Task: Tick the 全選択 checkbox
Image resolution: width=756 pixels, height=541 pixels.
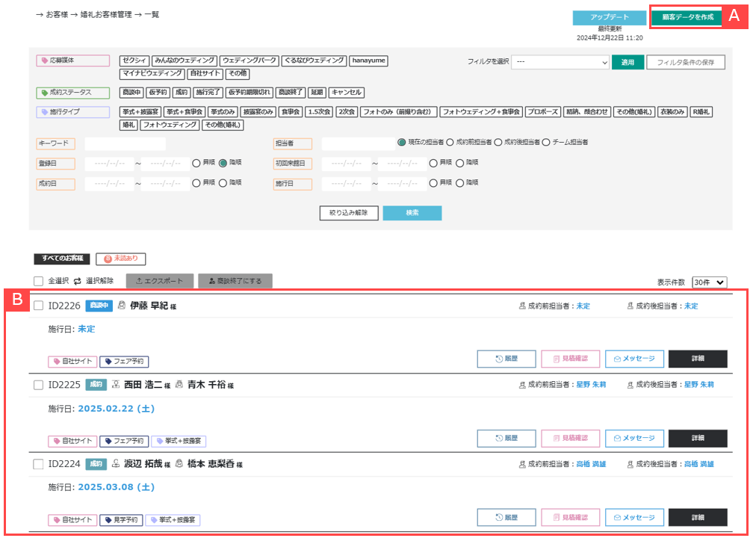Action: tap(39, 281)
